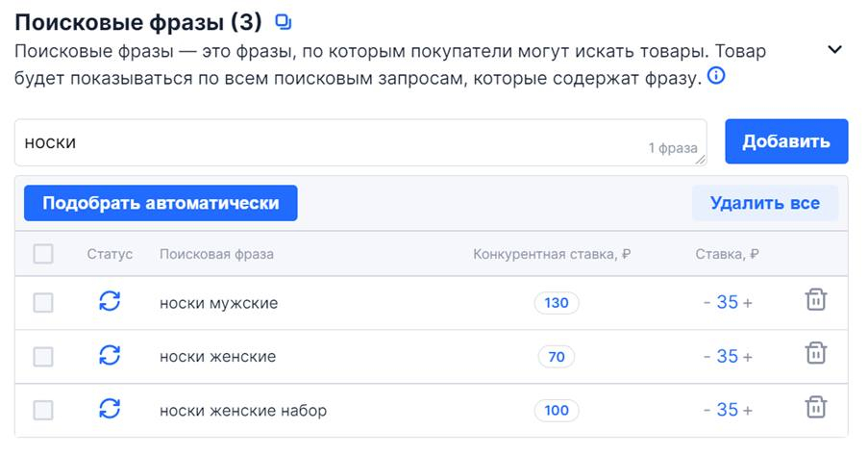Viewport: 868px width, 455px height.
Task: Delete the носки мужские phrase
Action: click(815, 300)
